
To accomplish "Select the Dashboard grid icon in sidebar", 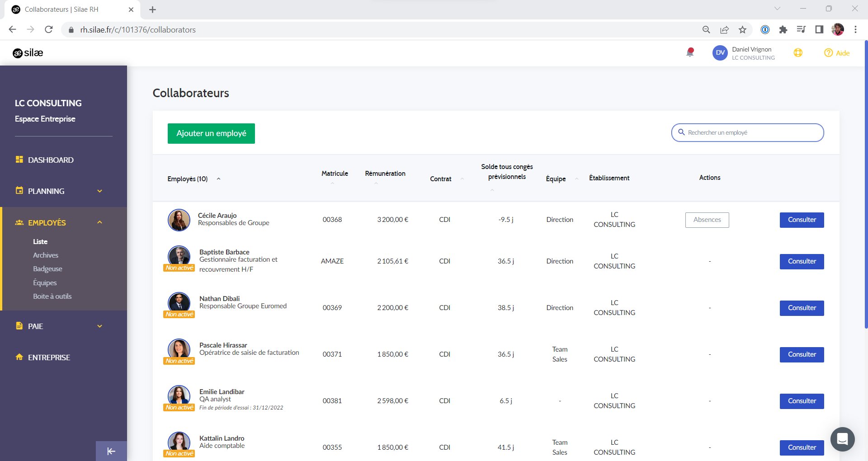I will (x=19, y=159).
